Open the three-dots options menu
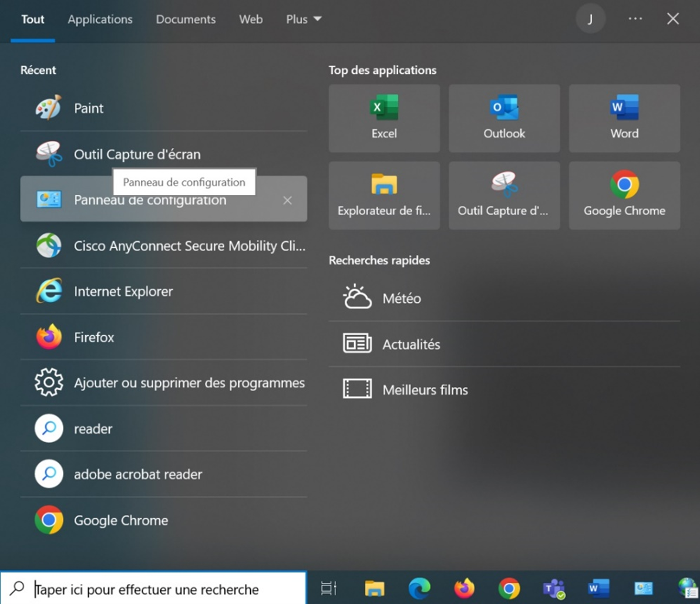Screen dimensions: 700x604 pyautogui.click(x=635, y=19)
